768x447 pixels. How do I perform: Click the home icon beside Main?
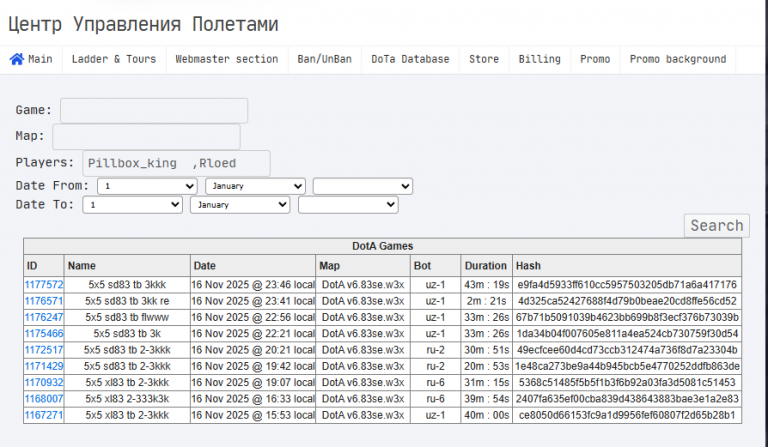17,59
